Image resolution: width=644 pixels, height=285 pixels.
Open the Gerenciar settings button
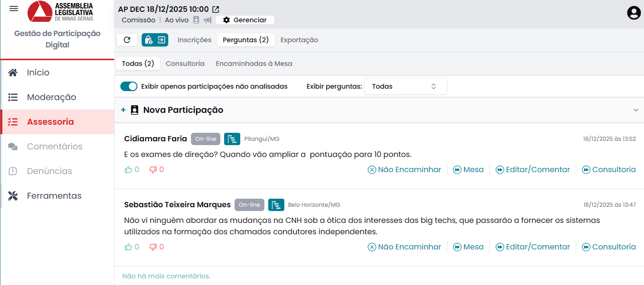(x=245, y=20)
